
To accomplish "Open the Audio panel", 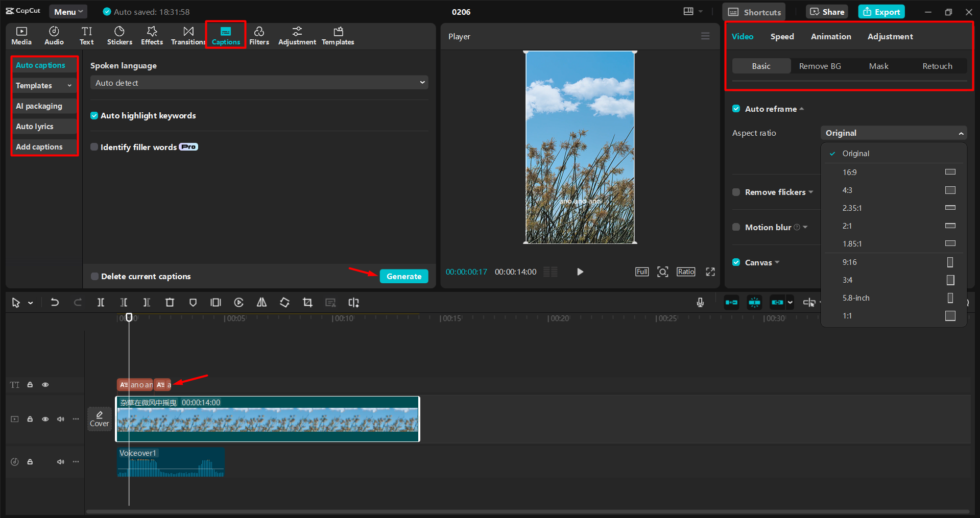I will click(x=53, y=35).
